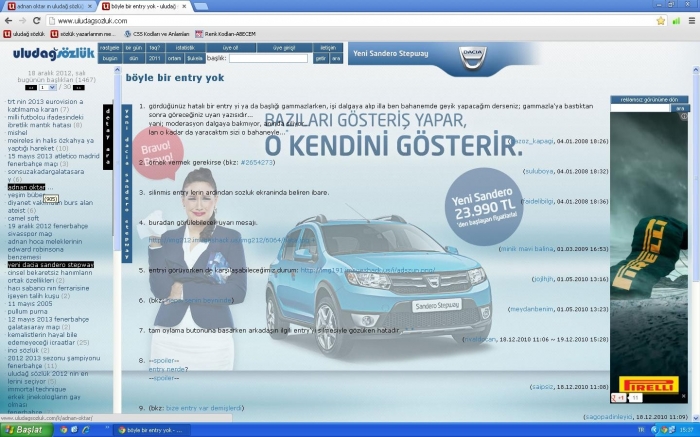The height and width of the screenshot is (437, 700).
Task: Open 'üye girişi' login
Action: (x=284, y=48)
